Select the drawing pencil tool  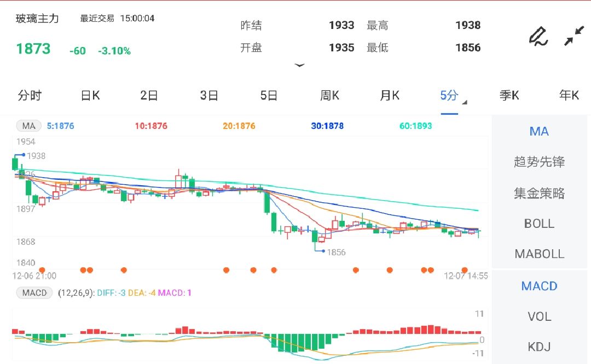pyautogui.click(x=538, y=37)
